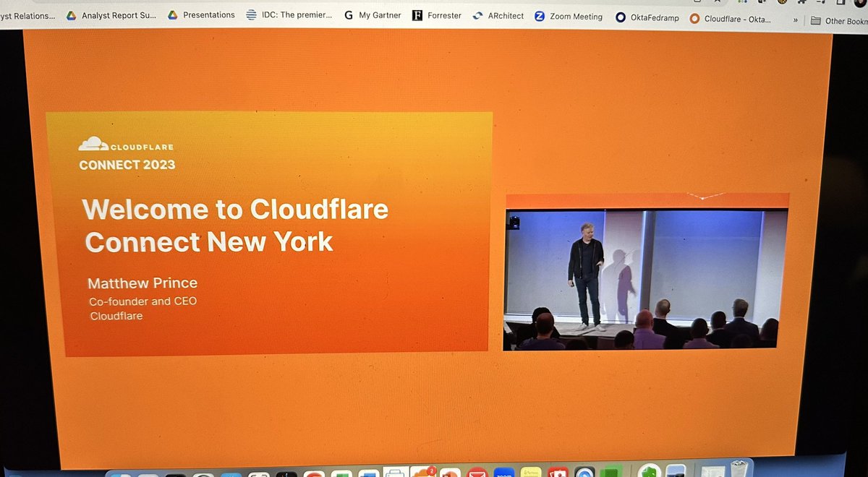The image size is (868, 477).
Task: Open the partially visible Relations... bookmark
Action: coord(27,14)
